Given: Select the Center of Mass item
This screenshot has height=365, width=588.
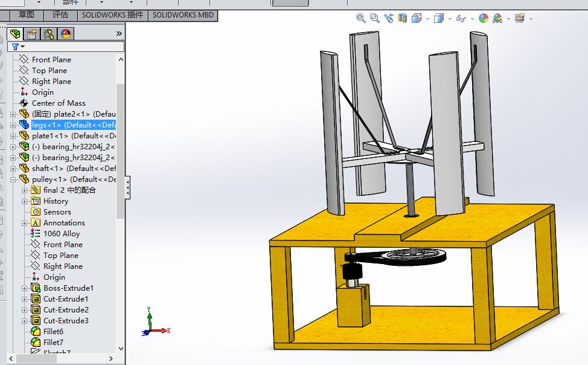Looking at the screenshot, I should tap(59, 103).
